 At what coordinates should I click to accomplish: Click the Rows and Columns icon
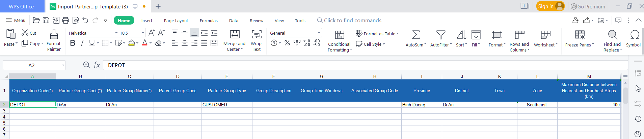coord(519,35)
